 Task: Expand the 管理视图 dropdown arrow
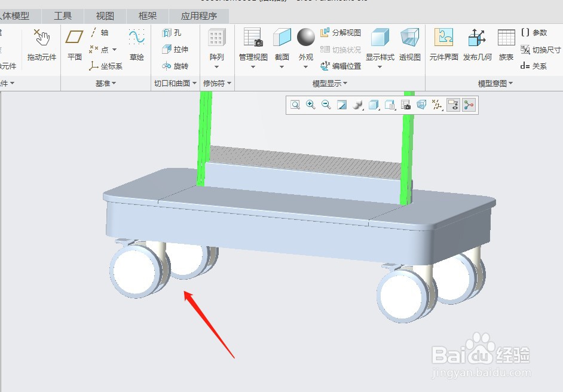click(253, 67)
